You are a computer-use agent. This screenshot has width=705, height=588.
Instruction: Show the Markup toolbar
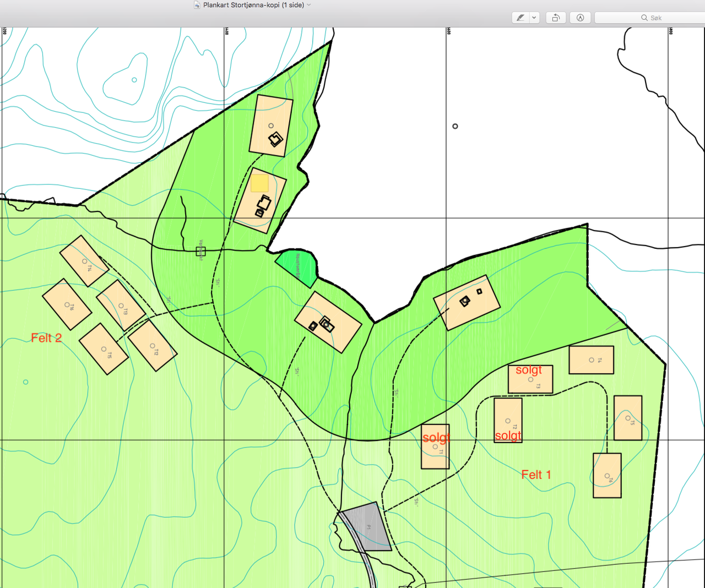[x=580, y=18]
